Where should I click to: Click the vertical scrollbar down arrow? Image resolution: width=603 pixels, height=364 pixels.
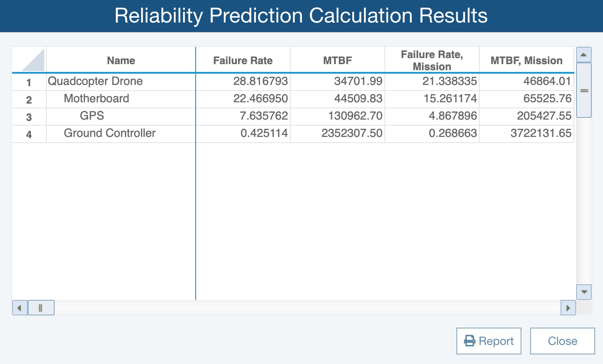(583, 292)
